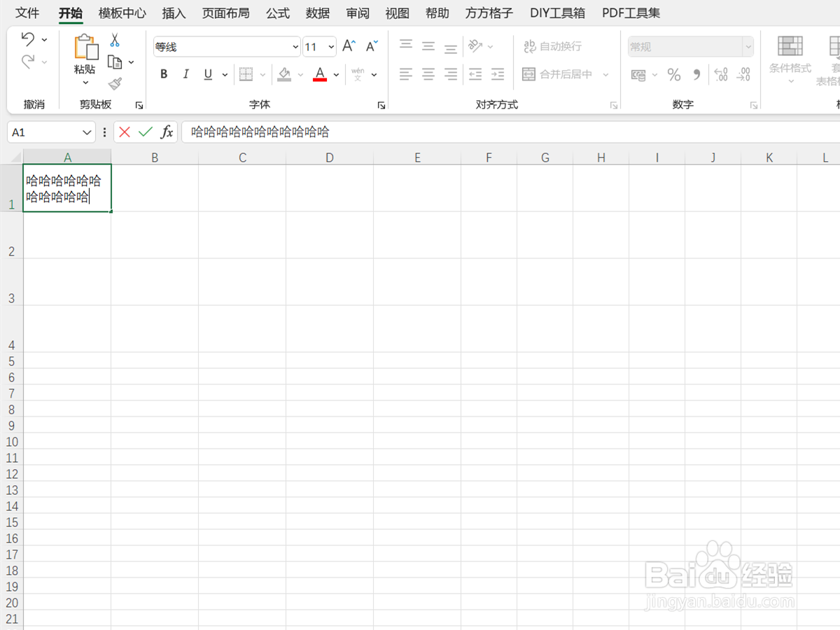Viewport: 840px width, 630px height.
Task: Apply percent style format
Action: (674, 74)
